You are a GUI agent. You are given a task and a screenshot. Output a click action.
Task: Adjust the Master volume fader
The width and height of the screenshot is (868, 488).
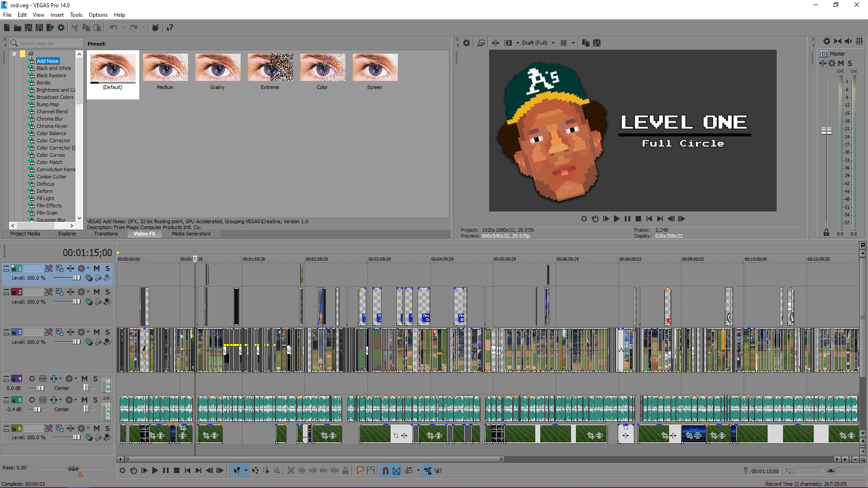click(826, 131)
